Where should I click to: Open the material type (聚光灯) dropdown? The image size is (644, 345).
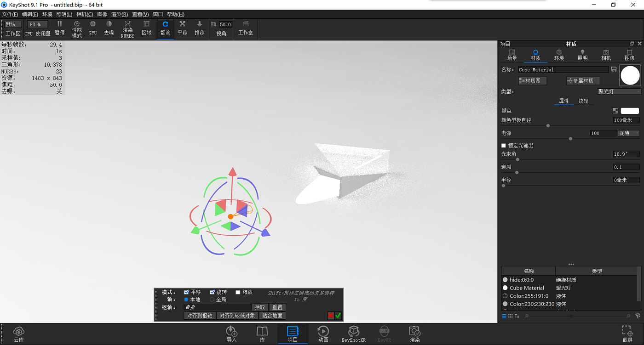click(x=618, y=91)
